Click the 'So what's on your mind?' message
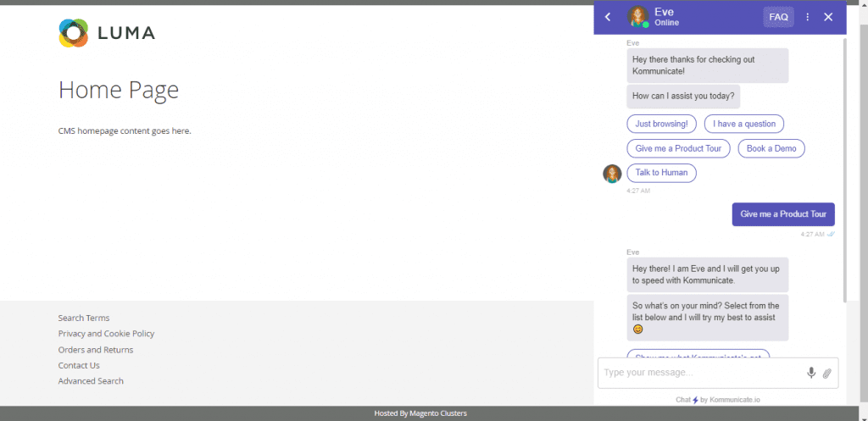The height and width of the screenshot is (421, 868). [708, 317]
